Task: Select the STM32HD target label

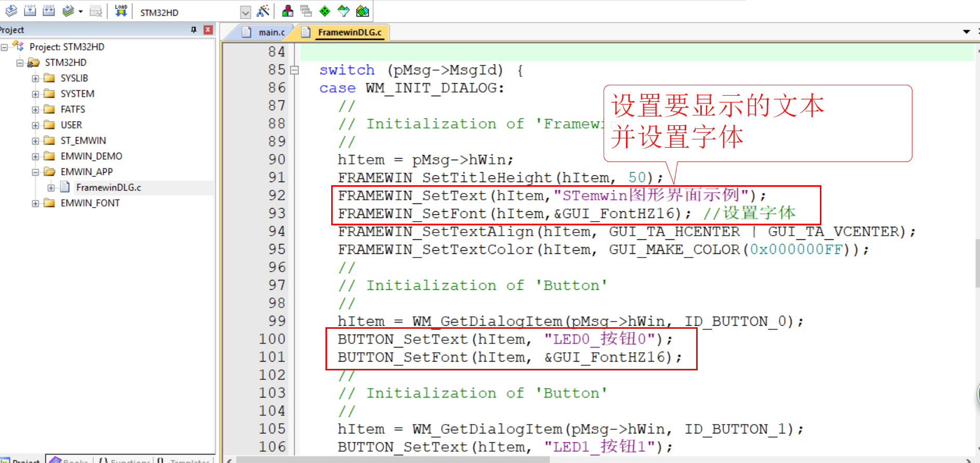Action: (66, 62)
